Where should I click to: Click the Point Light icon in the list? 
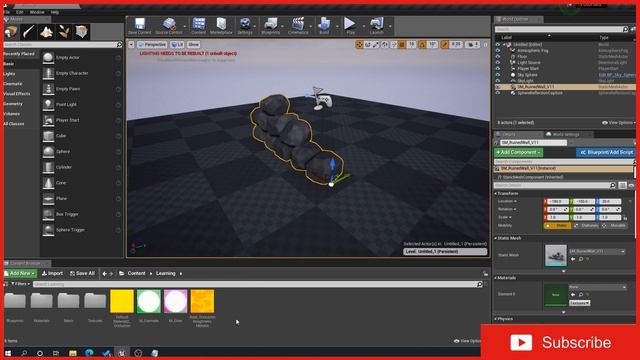click(48, 104)
